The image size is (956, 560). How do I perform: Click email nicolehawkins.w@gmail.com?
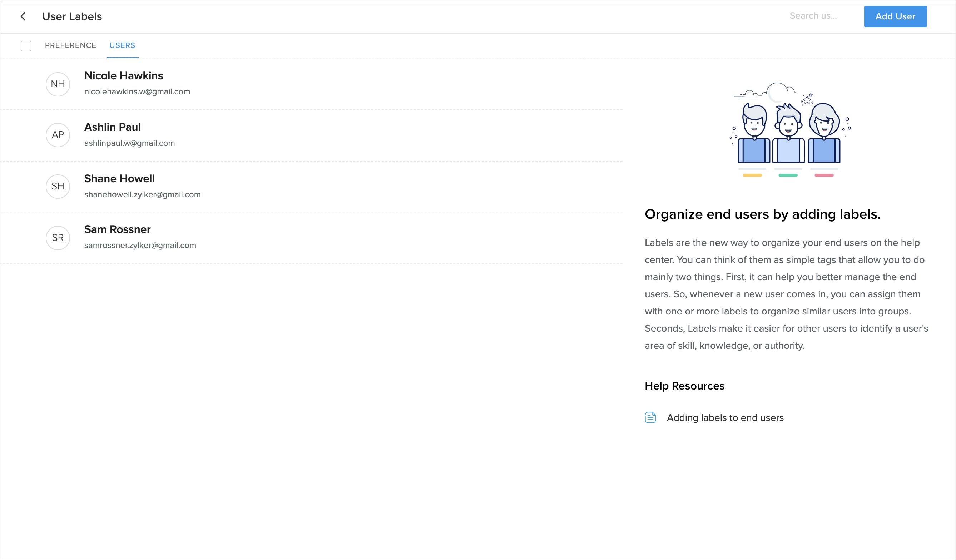point(137,92)
